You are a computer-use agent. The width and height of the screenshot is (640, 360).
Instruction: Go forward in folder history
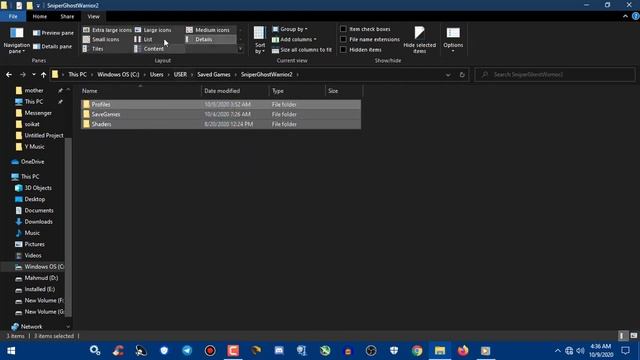22,75
